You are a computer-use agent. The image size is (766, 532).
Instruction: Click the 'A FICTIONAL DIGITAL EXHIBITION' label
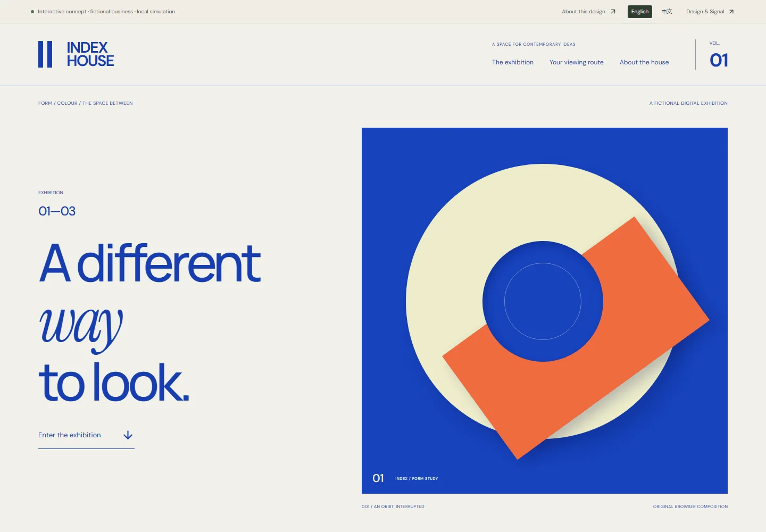(x=688, y=103)
